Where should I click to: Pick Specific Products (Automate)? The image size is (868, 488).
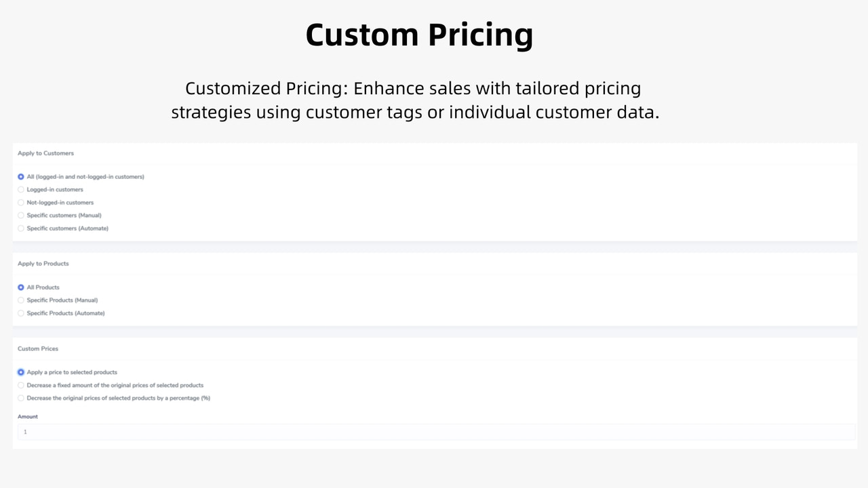coord(65,312)
